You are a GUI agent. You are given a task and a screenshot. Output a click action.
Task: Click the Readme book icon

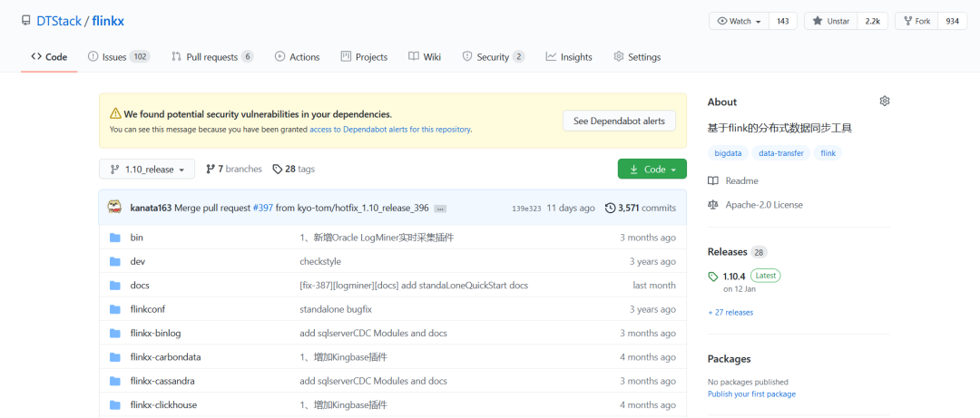coord(713,181)
